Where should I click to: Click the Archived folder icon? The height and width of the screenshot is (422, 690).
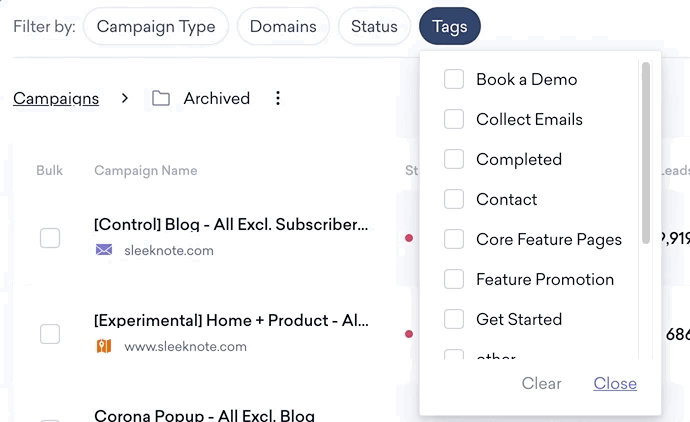coord(161,98)
